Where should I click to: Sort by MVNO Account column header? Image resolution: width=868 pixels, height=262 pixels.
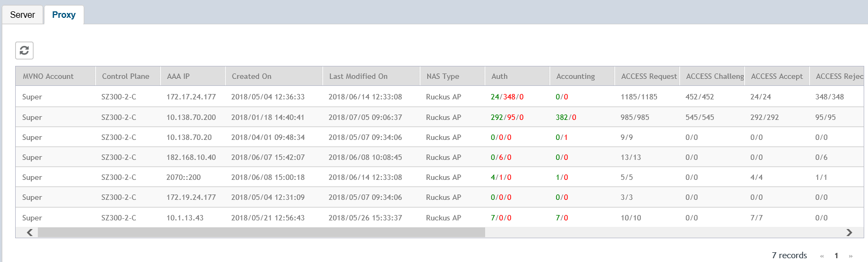point(48,76)
